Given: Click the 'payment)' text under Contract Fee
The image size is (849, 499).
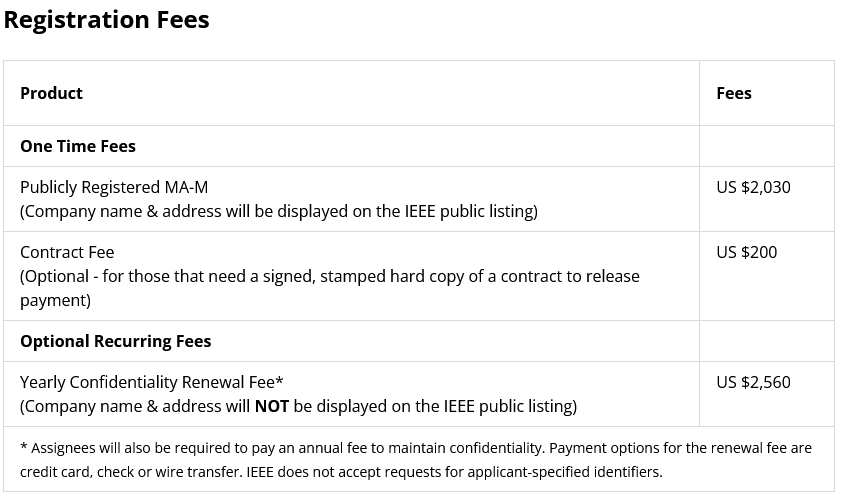Looking at the screenshot, I should tap(55, 300).
